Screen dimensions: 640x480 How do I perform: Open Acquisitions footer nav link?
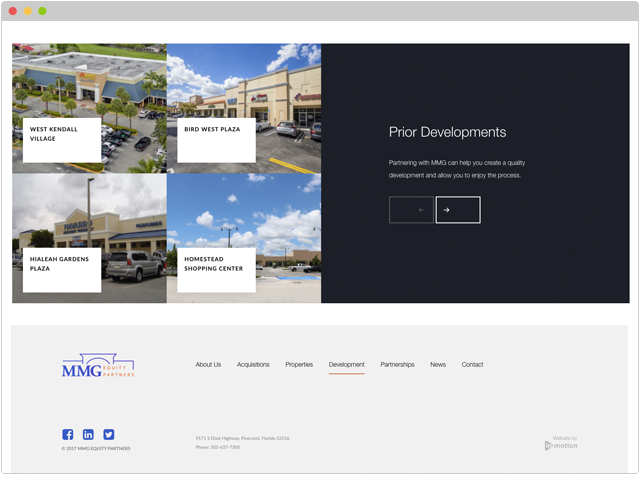point(253,364)
